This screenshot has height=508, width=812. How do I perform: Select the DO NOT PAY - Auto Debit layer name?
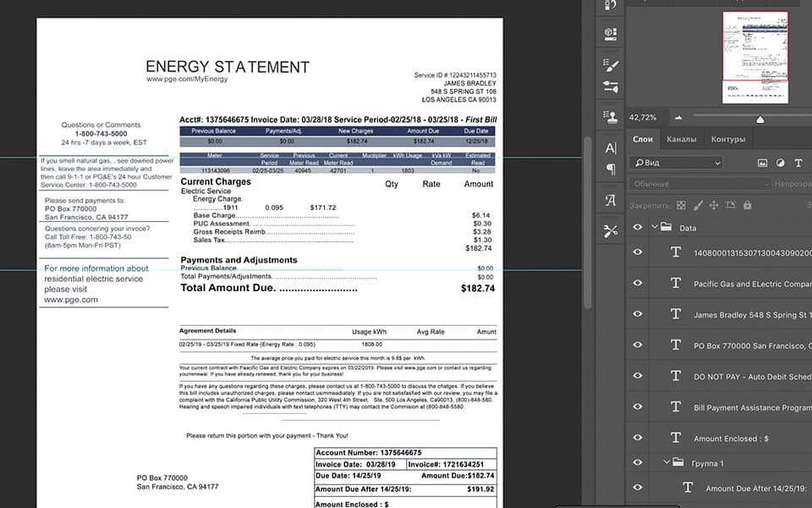[753, 377]
